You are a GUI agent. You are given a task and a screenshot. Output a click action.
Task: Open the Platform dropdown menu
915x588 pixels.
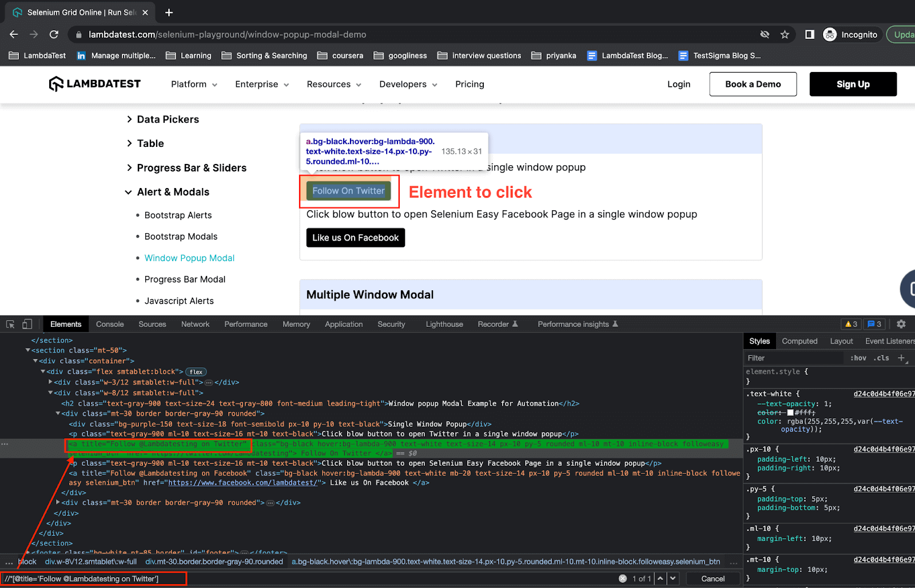[194, 84]
